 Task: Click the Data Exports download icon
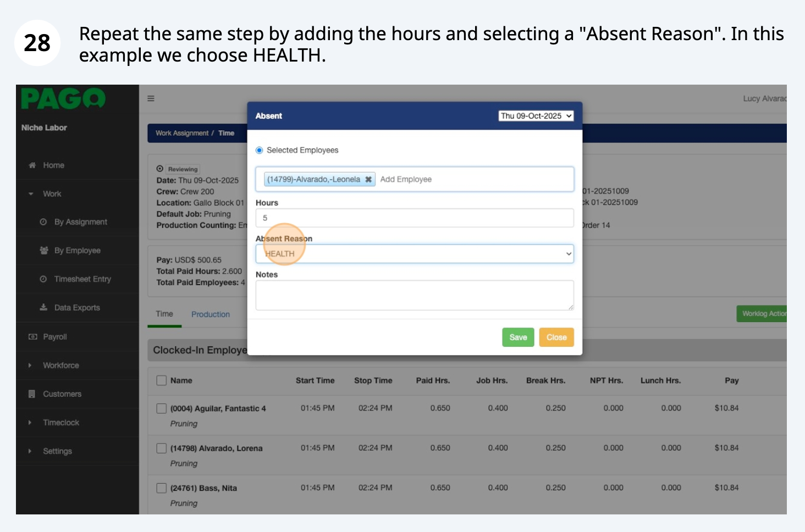[43, 308]
